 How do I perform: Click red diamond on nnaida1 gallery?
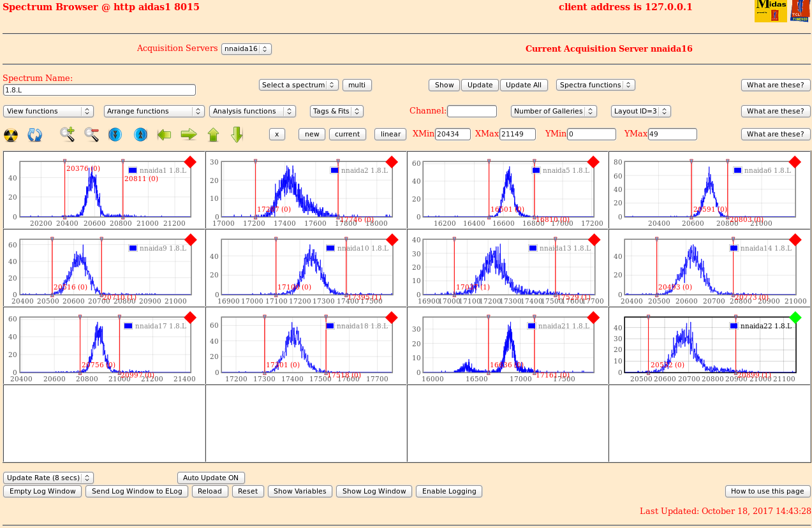point(190,162)
